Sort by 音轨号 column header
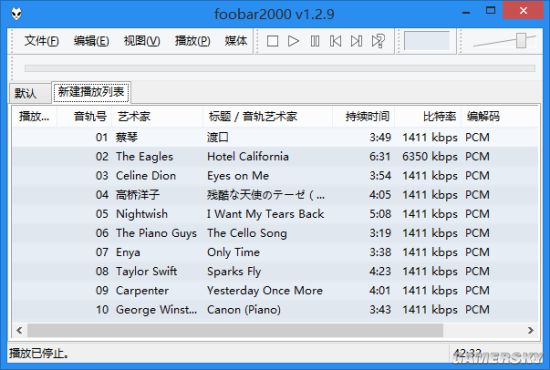Viewport: 550px width, 370px height. click(x=84, y=116)
